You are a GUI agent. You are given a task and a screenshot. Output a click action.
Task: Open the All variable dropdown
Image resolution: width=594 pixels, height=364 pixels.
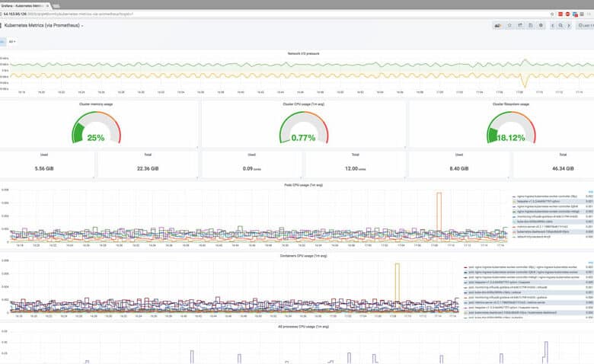(12, 42)
